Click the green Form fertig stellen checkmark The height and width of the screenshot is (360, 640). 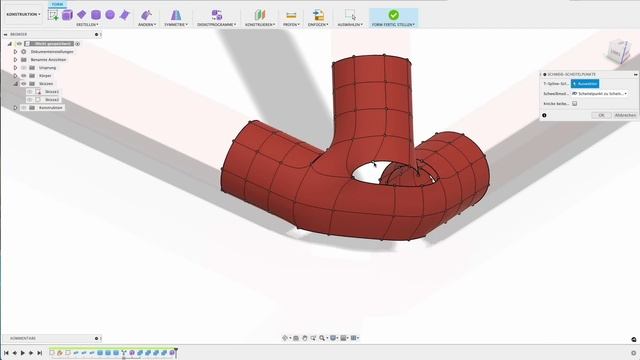[393, 15]
